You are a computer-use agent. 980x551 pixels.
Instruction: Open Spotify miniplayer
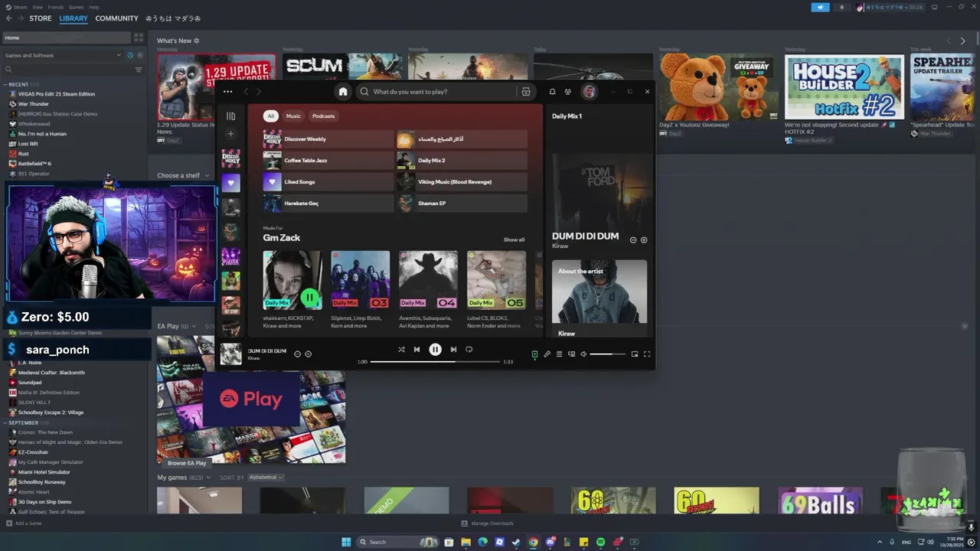[634, 354]
